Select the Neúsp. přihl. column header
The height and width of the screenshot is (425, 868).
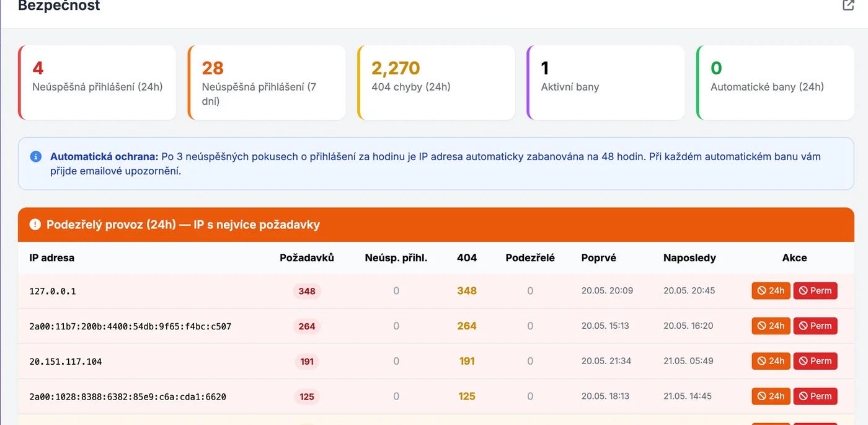click(396, 257)
